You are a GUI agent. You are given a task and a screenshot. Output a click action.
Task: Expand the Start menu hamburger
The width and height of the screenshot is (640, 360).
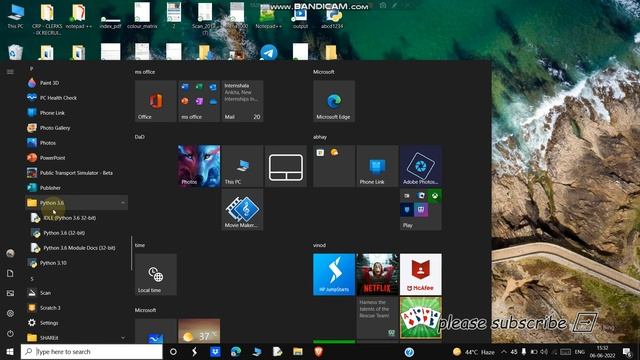pos(10,72)
